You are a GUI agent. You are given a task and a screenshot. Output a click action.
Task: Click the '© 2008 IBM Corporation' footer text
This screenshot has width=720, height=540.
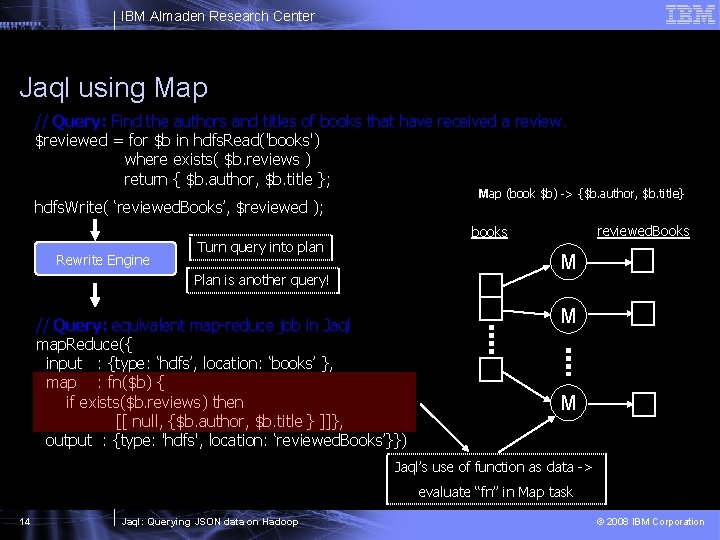click(650, 522)
